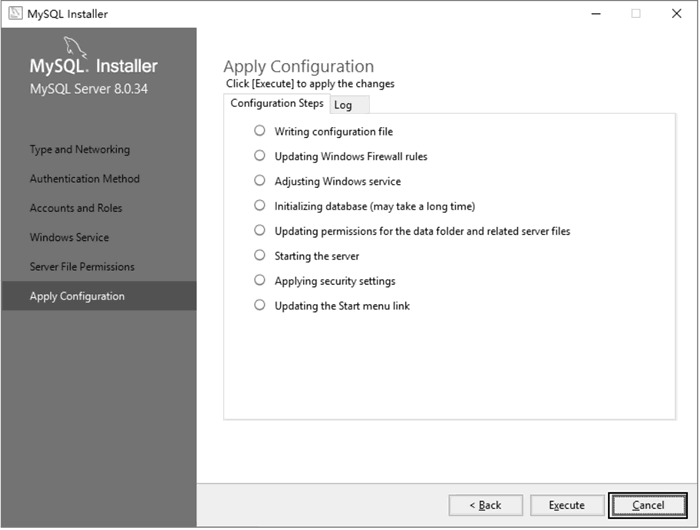Image resolution: width=700 pixels, height=530 pixels.
Task: Click the text 'Adjusting Windows service'
Action: click(x=338, y=182)
